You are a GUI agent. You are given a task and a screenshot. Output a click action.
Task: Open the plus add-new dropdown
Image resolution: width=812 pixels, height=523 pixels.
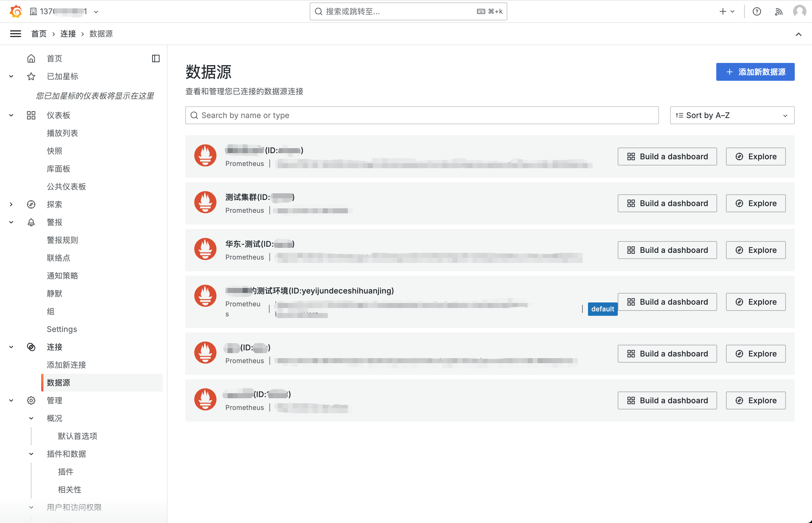coord(727,11)
